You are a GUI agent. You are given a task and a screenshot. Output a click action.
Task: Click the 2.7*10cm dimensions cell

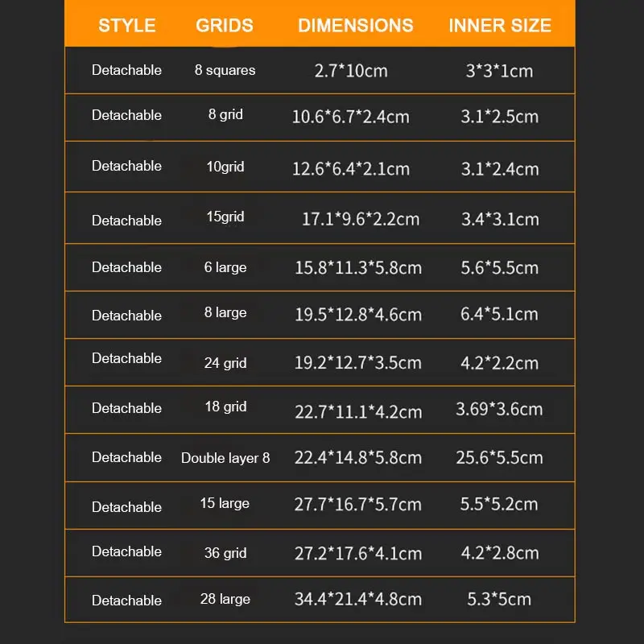[351, 71]
